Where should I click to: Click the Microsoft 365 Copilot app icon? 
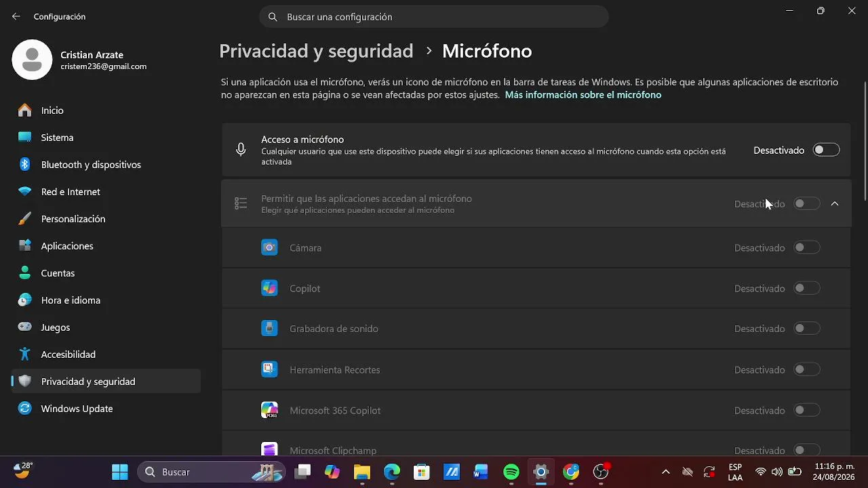tap(269, 410)
